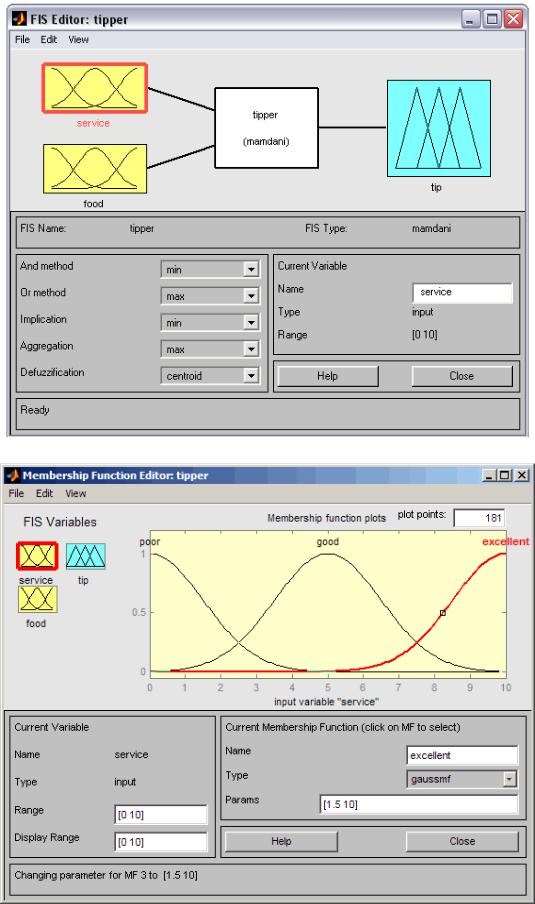Click Help button in FIS Editor
This screenshot has width=535, height=904.
pos(328,376)
